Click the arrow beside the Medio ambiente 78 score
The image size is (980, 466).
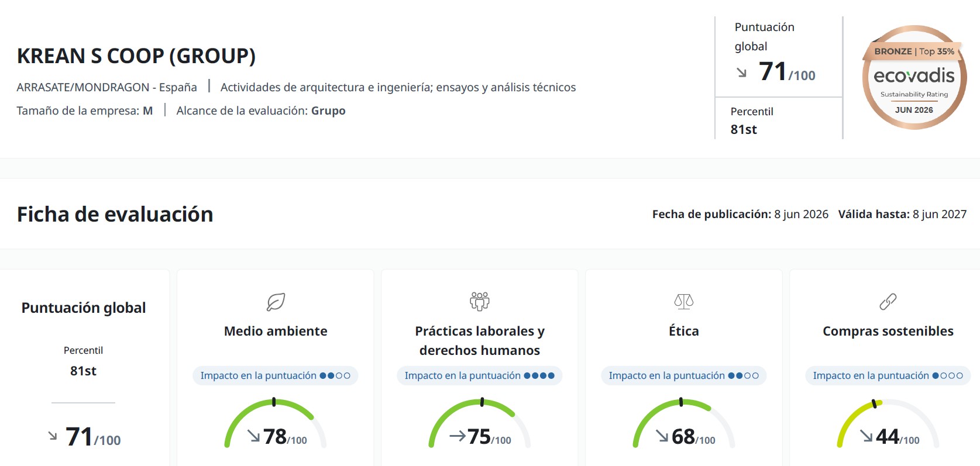pos(253,436)
